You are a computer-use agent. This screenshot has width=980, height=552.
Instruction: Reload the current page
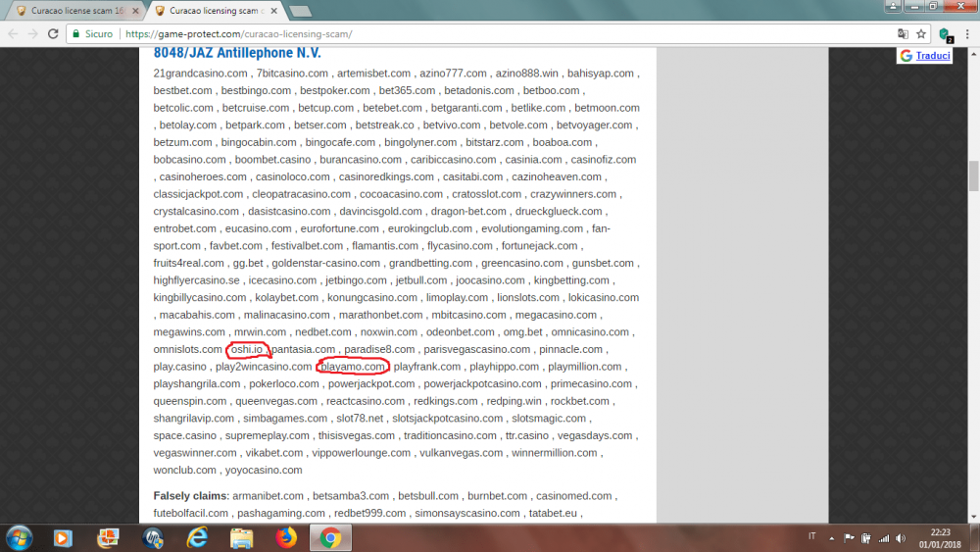coord(53,33)
